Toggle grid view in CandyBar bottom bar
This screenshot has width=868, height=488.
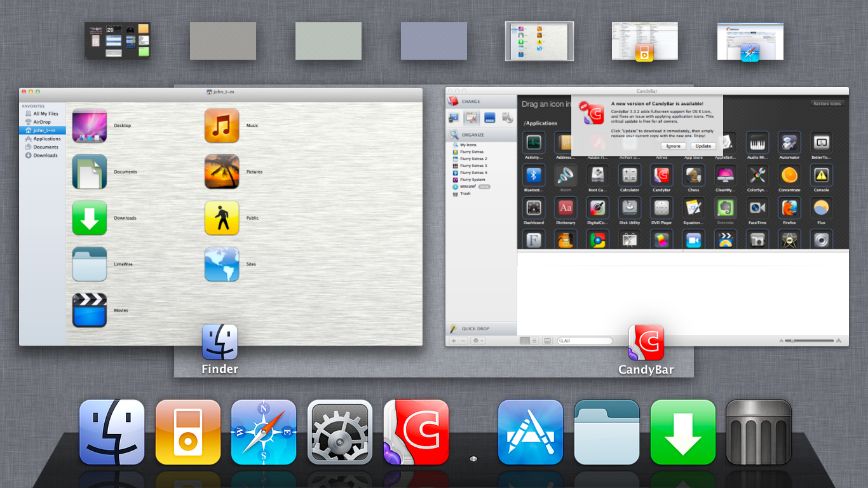click(x=525, y=341)
